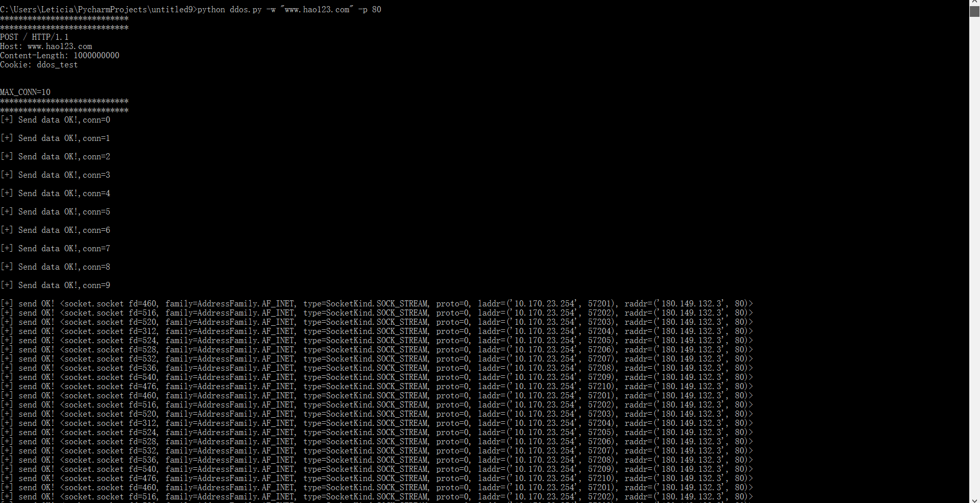Click the 'Send data OK!,conn=1' line
This screenshot has width=980, height=503.
click(x=55, y=138)
